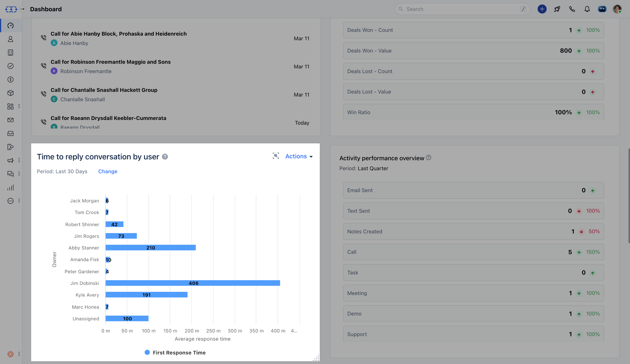Open Deals via the dollar sign sidebar icon
Image resolution: width=630 pixels, height=364 pixels.
coord(11,80)
